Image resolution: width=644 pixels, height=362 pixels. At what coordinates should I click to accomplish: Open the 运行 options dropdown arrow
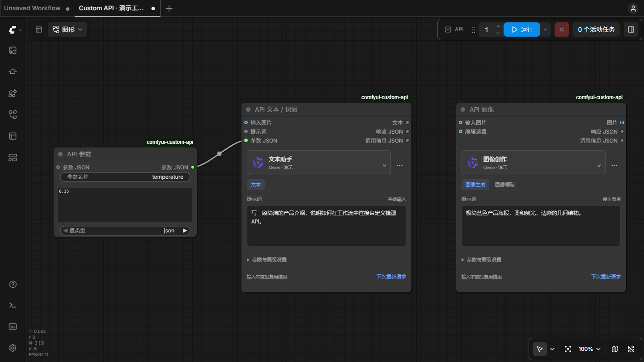coord(545,29)
